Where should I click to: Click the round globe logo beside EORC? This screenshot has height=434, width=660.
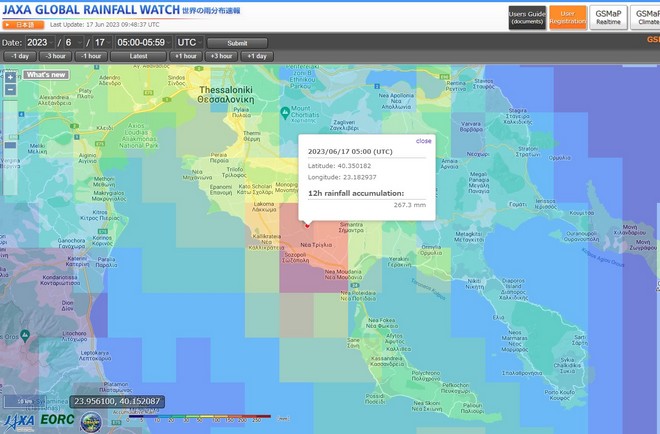click(x=91, y=421)
